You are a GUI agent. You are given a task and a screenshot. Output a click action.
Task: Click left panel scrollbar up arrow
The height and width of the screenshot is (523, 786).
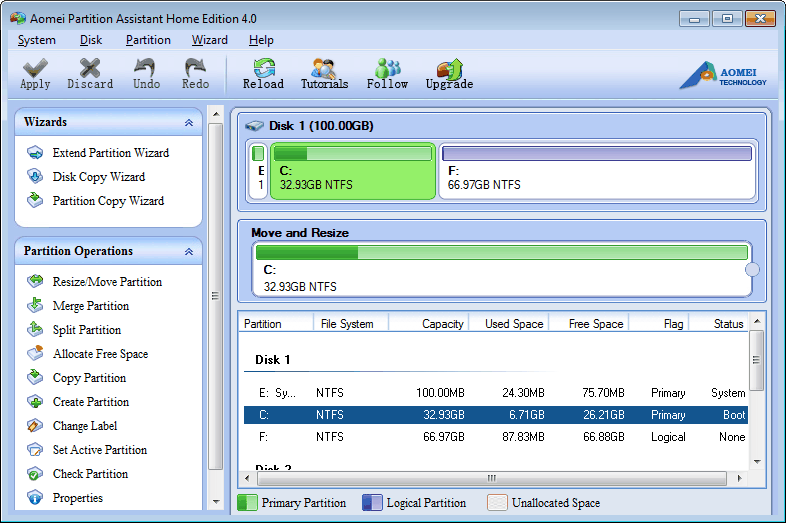[x=216, y=114]
